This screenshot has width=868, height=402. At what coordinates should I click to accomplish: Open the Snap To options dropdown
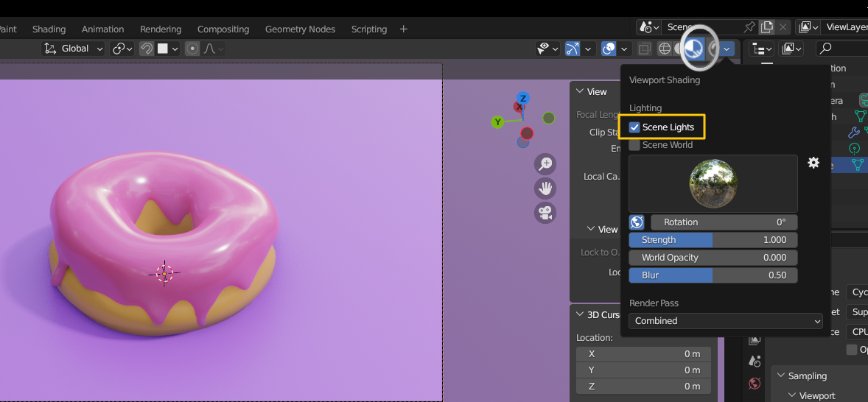click(x=168, y=49)
